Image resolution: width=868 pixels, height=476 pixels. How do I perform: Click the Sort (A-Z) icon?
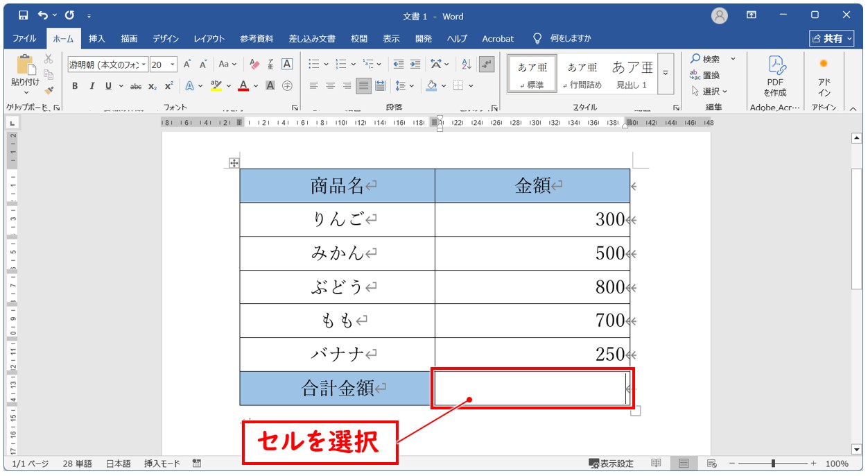[467, 65]
